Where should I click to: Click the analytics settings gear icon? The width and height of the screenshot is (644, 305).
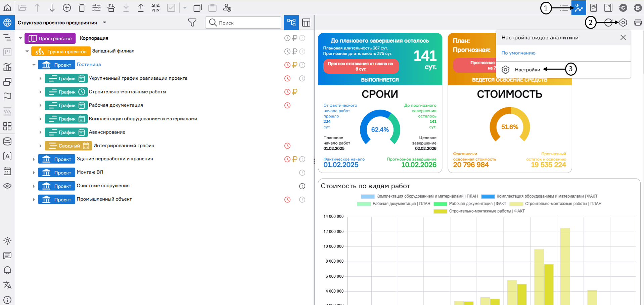(x=623, y=23)
